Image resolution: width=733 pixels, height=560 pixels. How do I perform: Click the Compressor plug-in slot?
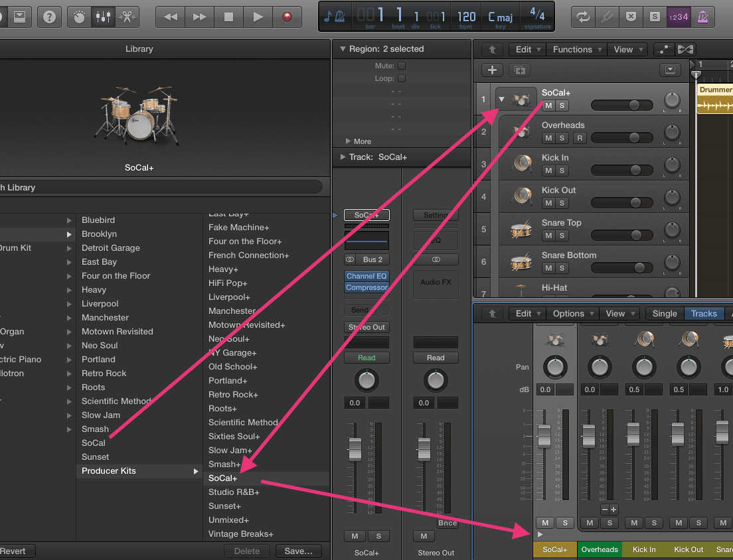[x=366, y=287]
